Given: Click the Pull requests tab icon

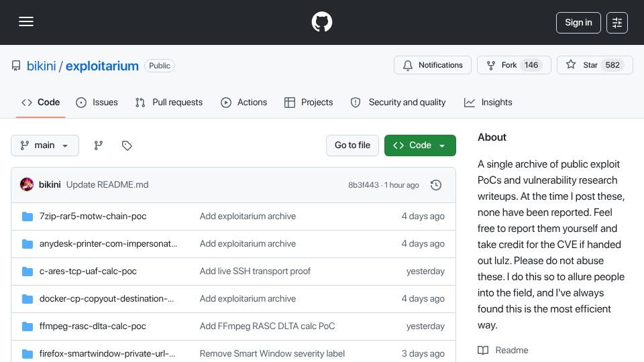Looking at the screenshot, I should [x=140, y=103].
